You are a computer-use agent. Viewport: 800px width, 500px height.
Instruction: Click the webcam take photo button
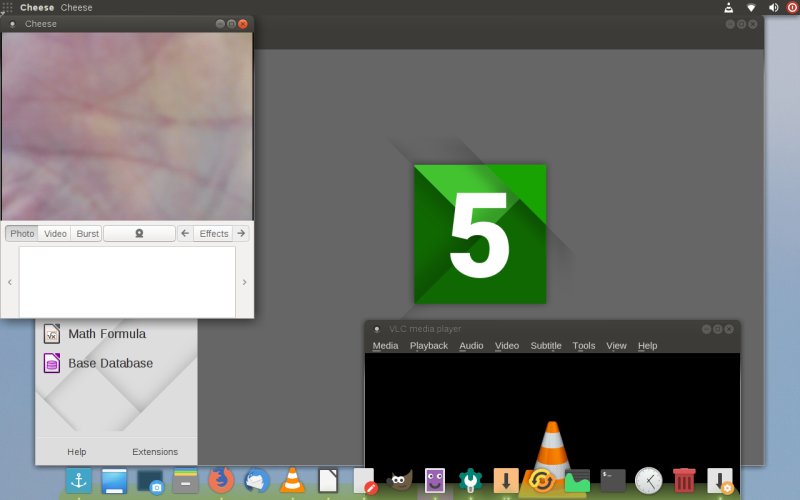[x=139, y=233]
